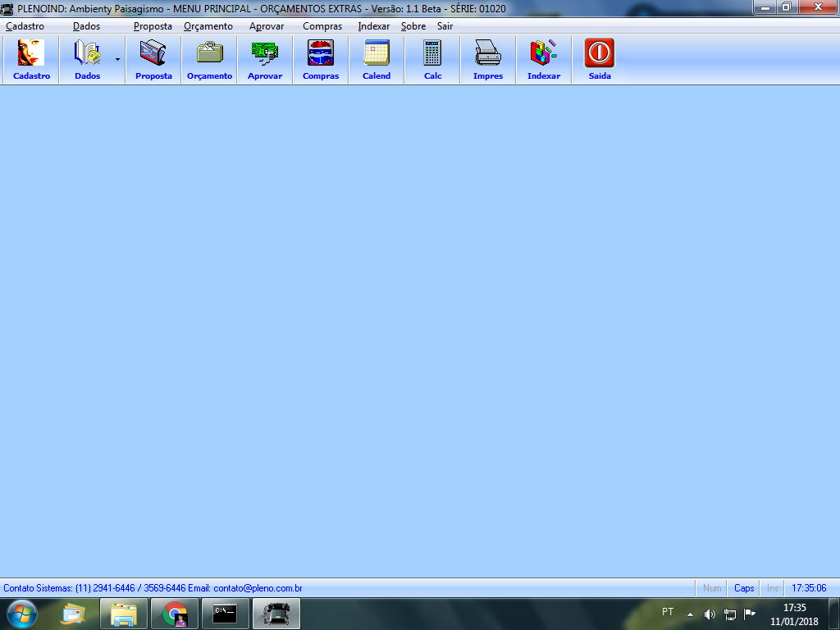The width and height of the screenshot is (840, 630).
Task: Restore down the PLENOIND window
Action: click(x=787, y=7)
